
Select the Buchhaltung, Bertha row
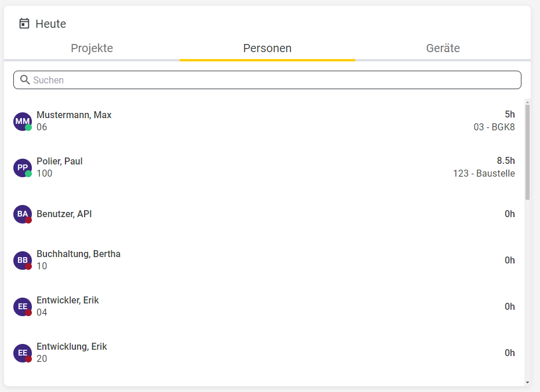tap(264, 260)
